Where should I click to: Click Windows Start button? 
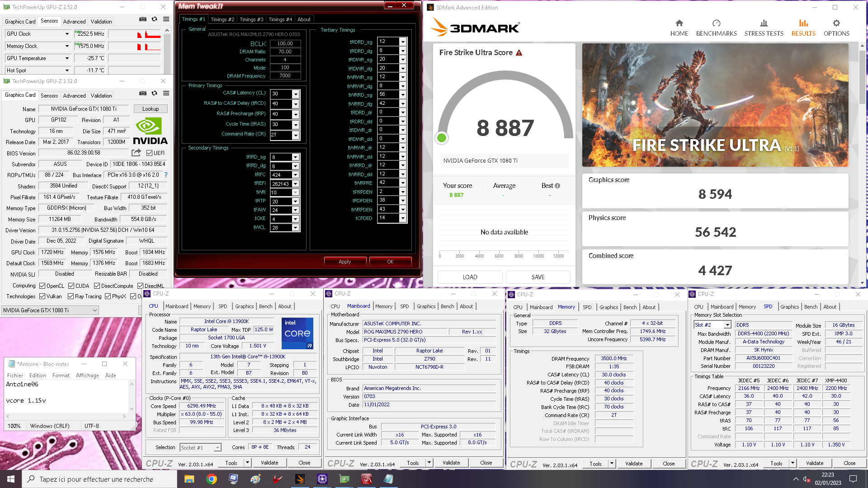(11, 479)
